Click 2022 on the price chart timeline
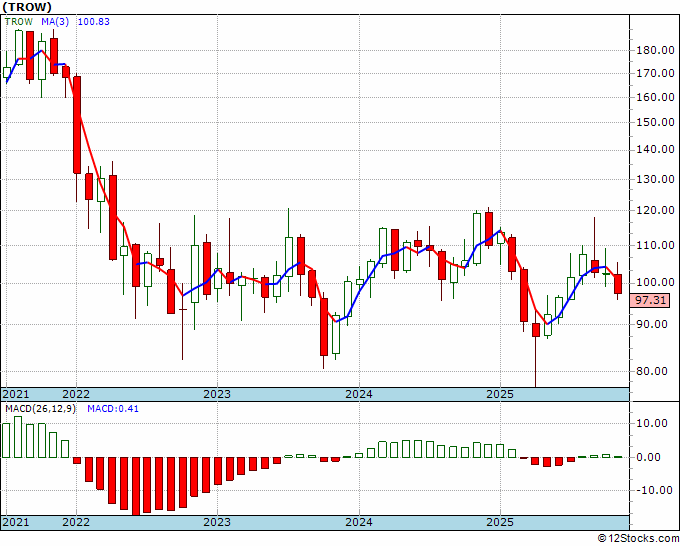Image resolution: width=680 pixels, height=546 pixels. (x=76, y=394)
